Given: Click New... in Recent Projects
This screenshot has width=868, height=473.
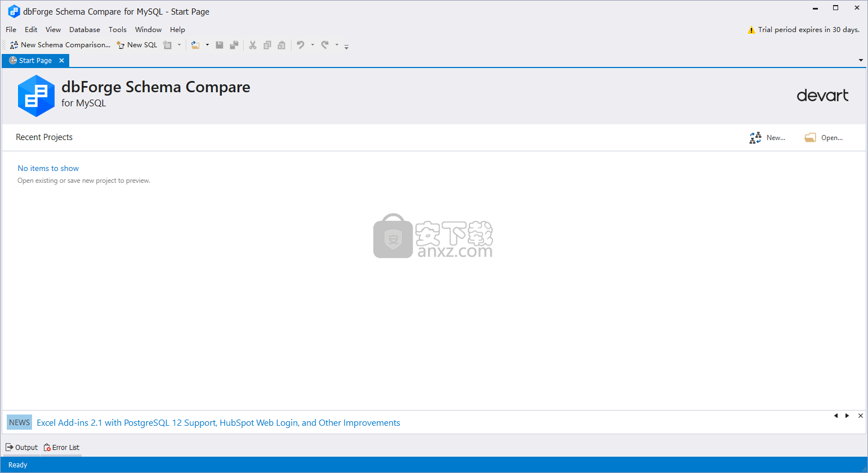Looking at the screenshot, I should coord(768,138).
